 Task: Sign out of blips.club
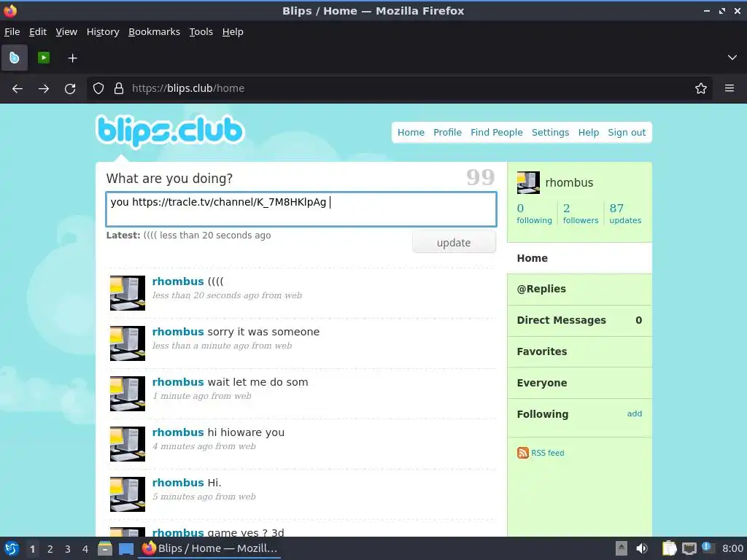click(627, 133)
